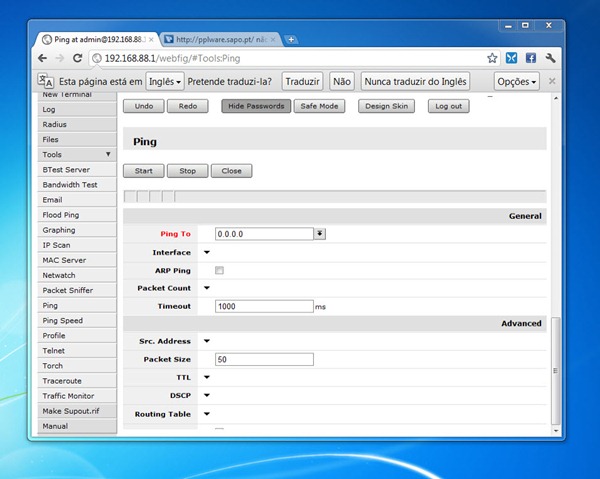Open the Ping To address dropdown arrow
This screenshot has width=600, height=479.
[320, 234]
